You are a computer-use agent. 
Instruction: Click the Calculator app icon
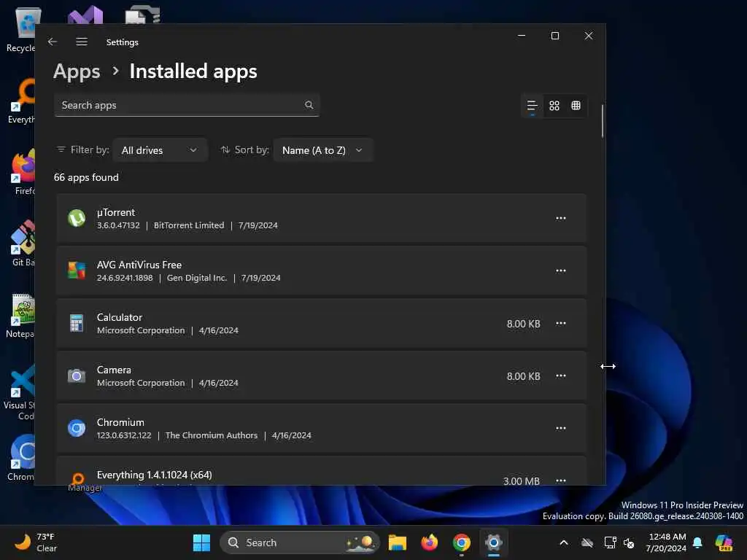pos(76,323)
